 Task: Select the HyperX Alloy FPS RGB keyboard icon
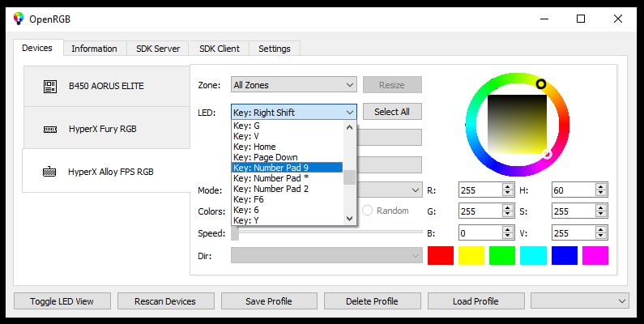tap(49, 171)
